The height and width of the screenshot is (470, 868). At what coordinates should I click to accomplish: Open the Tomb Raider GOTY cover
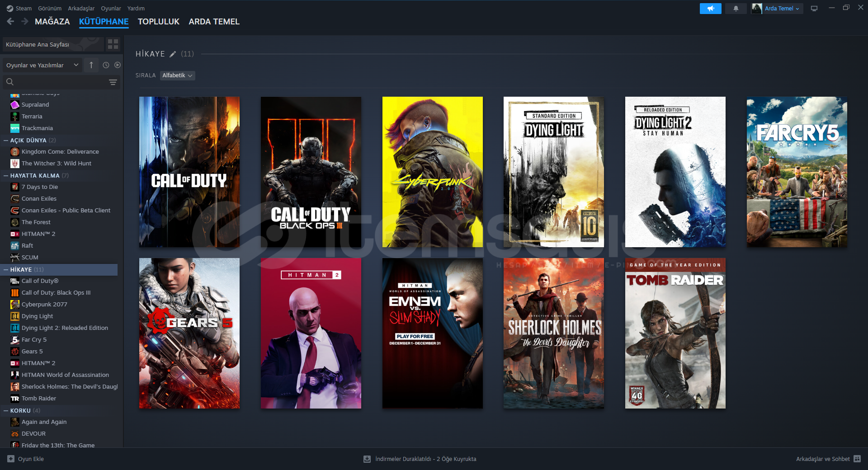click(675, 333)
